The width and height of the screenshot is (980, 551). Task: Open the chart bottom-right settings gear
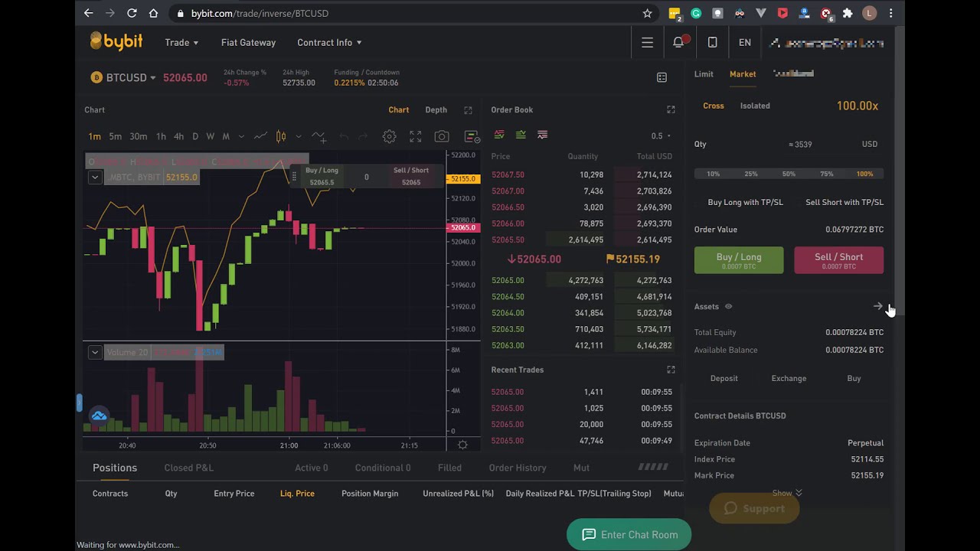click(x=462, y=445)
